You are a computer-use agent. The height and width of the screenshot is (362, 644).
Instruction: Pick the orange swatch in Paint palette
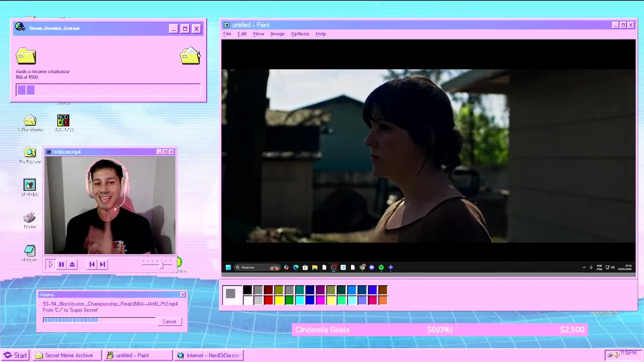pyautogui.click(x=383, y=301)
